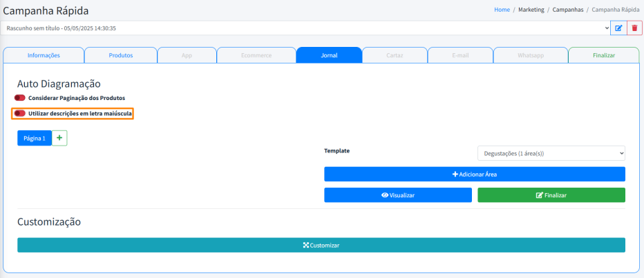
Task: Click the Adicionar Área button
Action: pos(474,175)
